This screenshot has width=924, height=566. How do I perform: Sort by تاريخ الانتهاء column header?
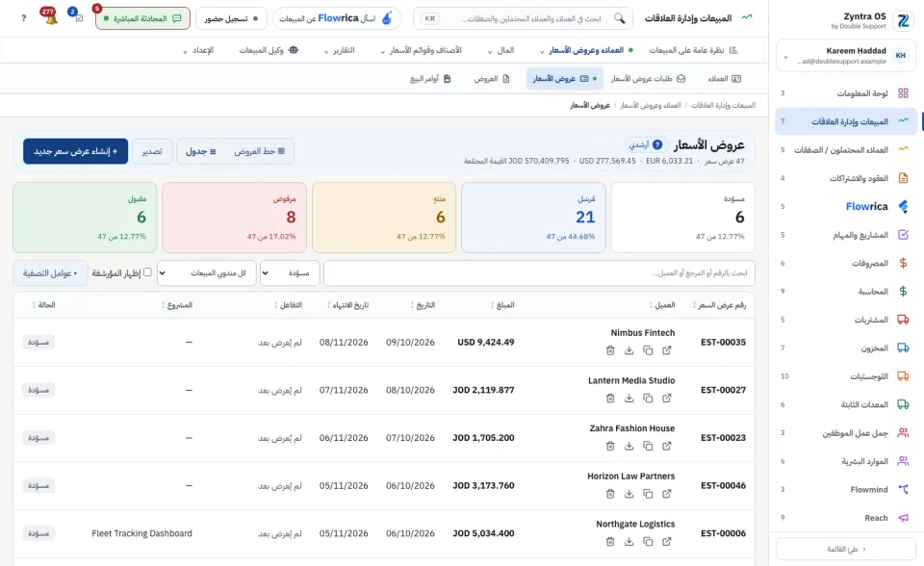[x=347, y=305]
